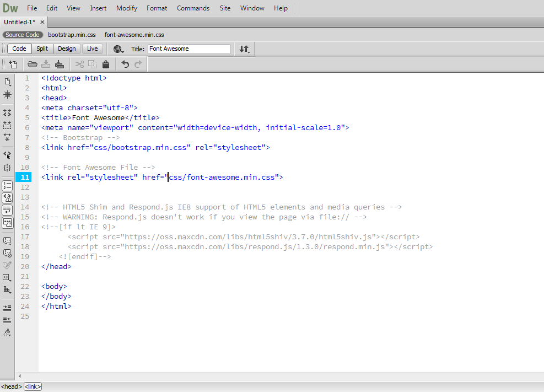Open Documents icon in the coding toolbar
Screen dimensions: 544x392
[7, 82]
